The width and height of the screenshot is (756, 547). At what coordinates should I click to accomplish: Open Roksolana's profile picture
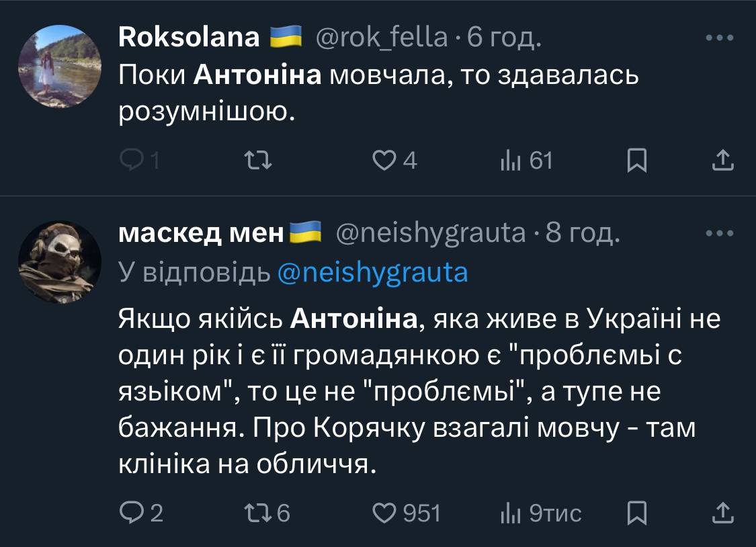58,67
